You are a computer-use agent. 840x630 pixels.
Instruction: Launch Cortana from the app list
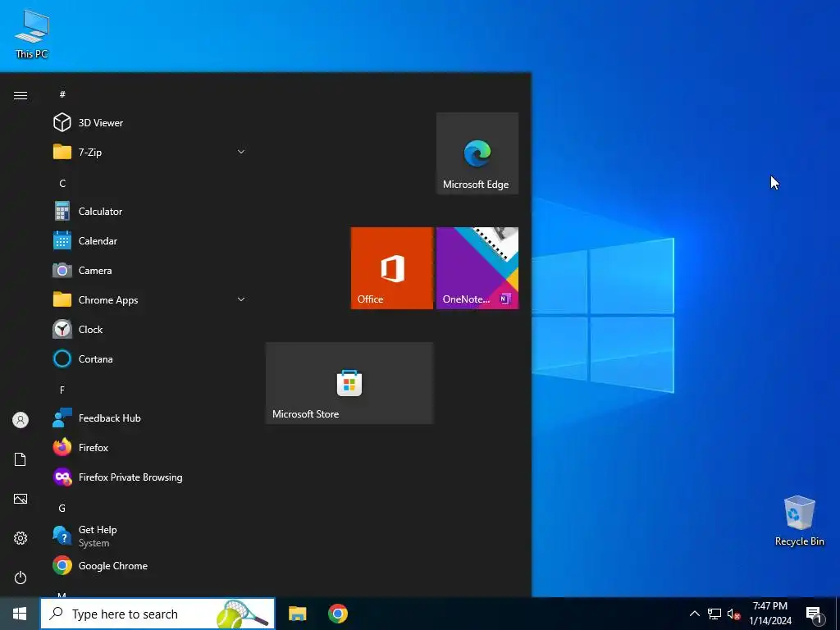(x=150, y=359)
